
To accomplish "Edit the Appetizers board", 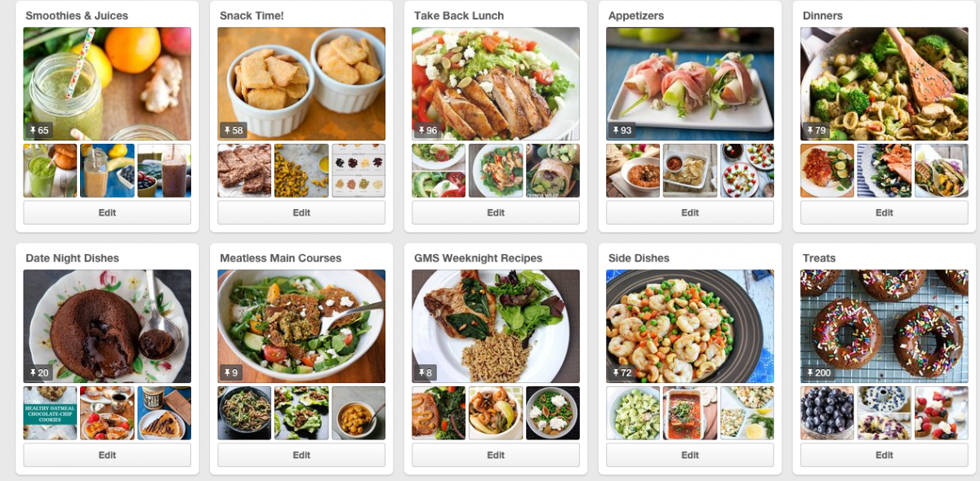I will tap(690, 212).
